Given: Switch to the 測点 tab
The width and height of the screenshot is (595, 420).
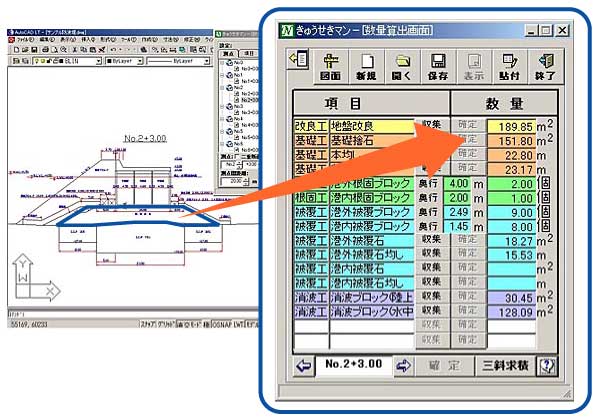Looking at the screenshot, I should coord(228,53).
